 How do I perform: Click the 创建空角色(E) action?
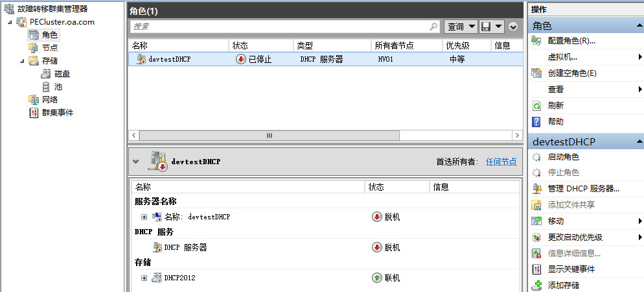point(572,73)
